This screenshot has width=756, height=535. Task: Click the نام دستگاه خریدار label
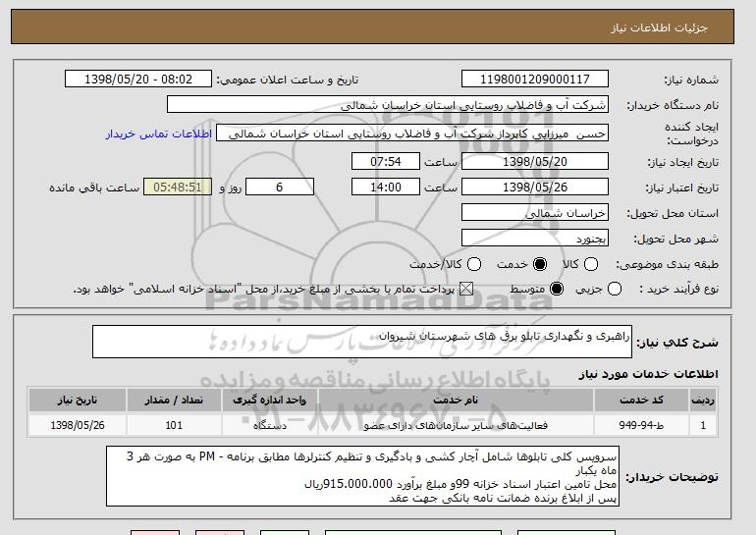click(673, 105)
